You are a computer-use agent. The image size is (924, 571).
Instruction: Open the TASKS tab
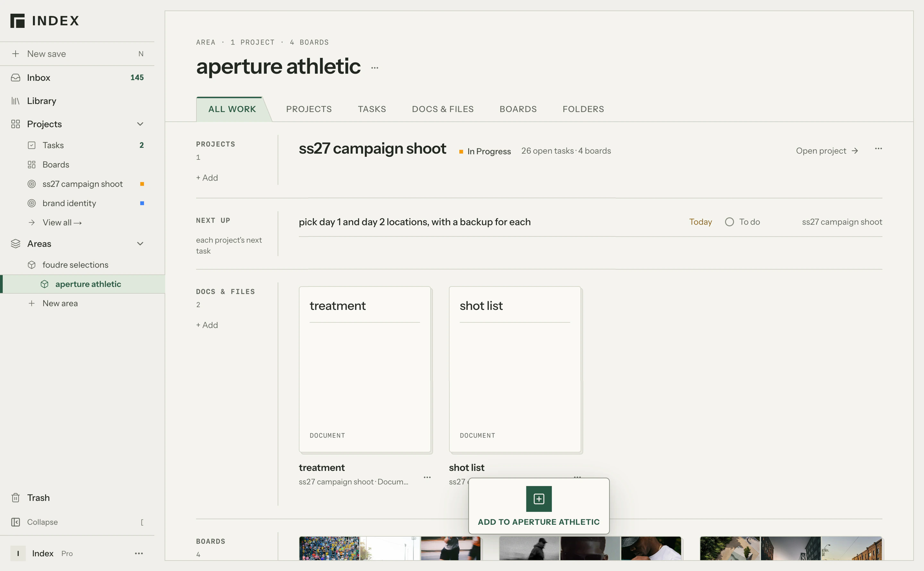[372, 109]
